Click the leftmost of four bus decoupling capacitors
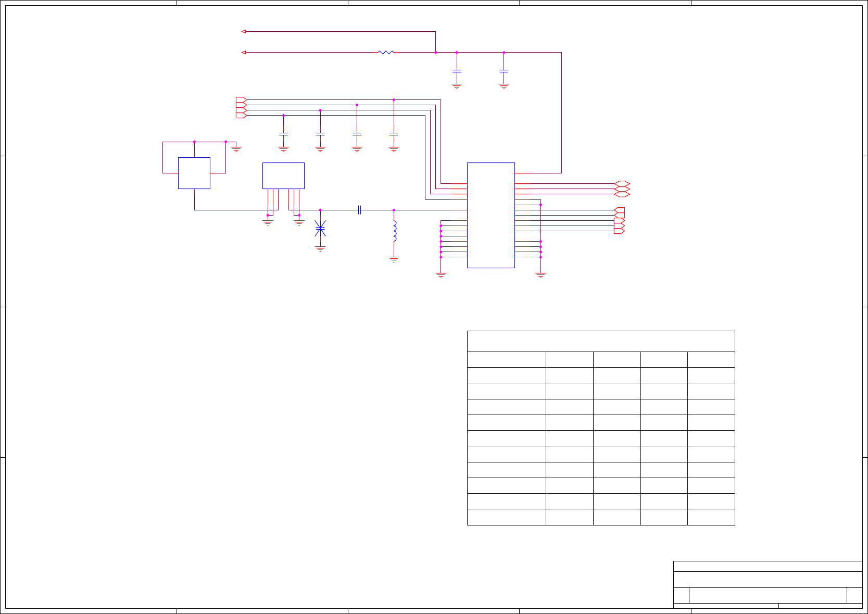 click(x=283, y=134)
